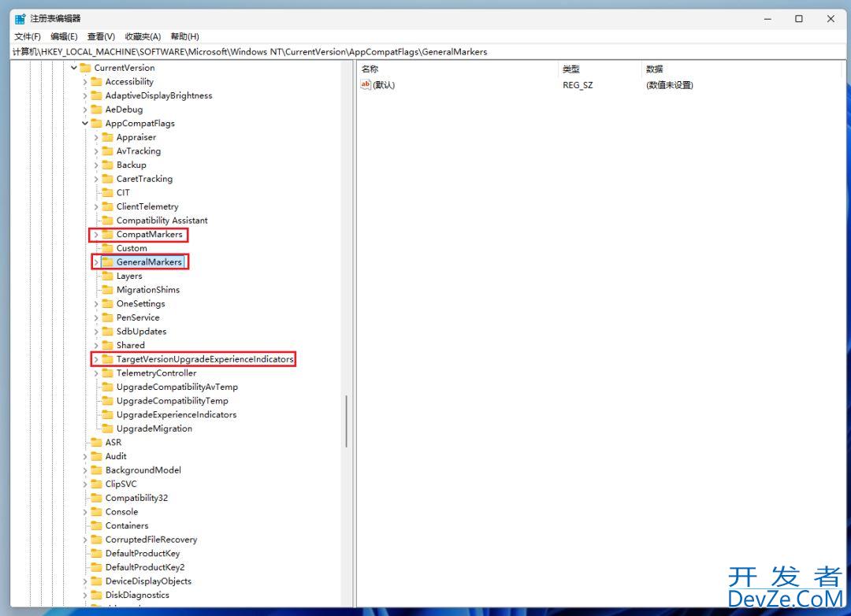
Task: Click the CaretTracking folder icon
Action: tap(107, 179)
